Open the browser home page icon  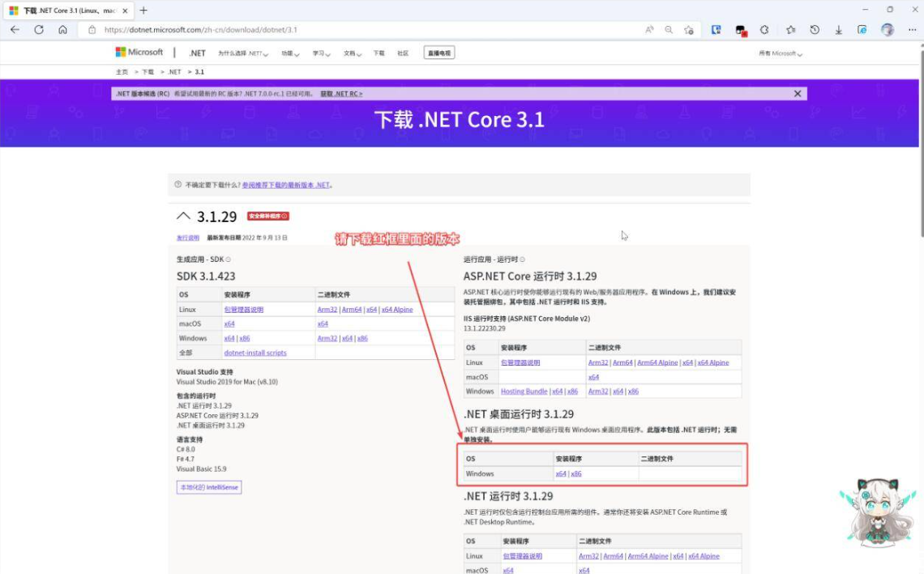point(62,29)
